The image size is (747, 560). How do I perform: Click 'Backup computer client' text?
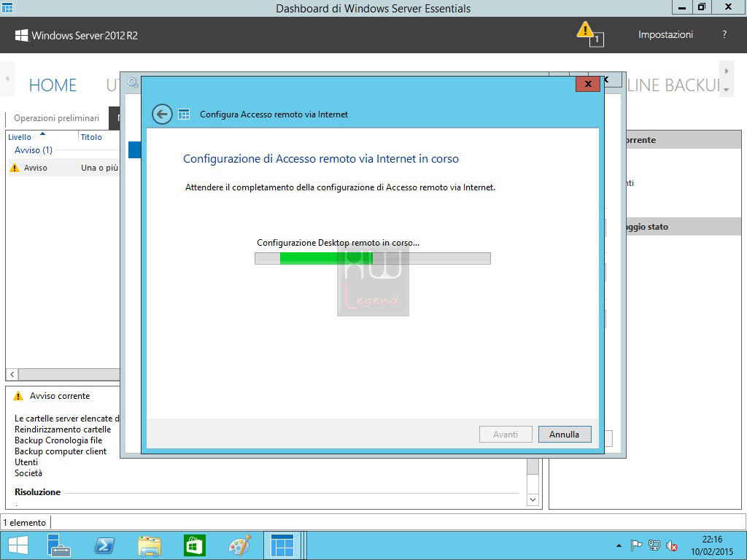point(61,451)
